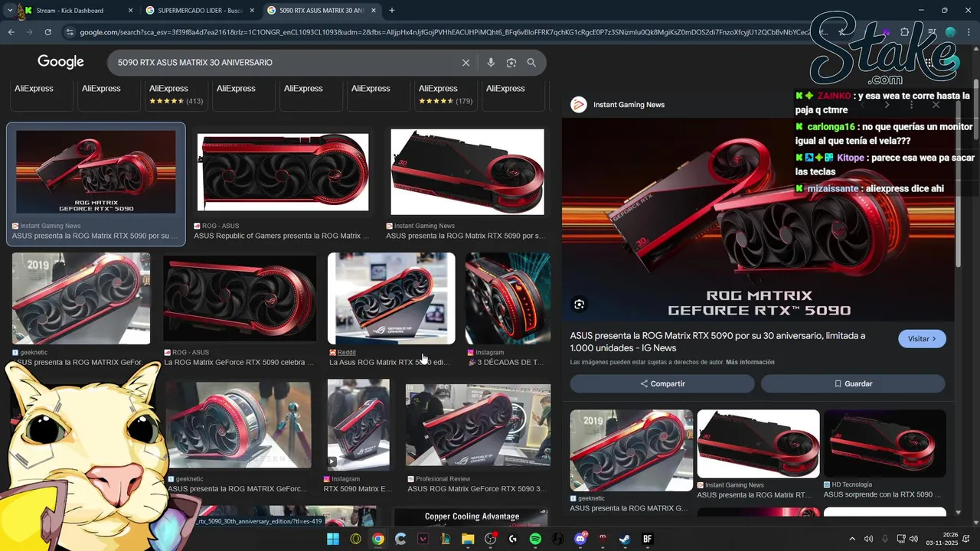Open Spotify from the taskbar
This screenshot has width=980, height=551.
tap(535, 539)
